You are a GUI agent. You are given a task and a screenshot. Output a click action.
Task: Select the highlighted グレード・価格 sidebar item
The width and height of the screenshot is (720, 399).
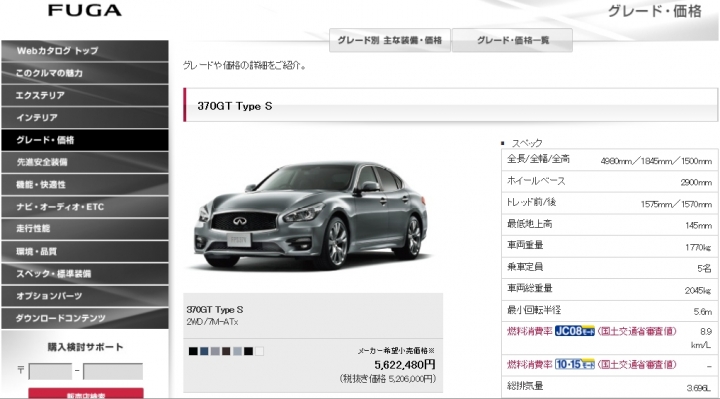(x=85, y=140)
